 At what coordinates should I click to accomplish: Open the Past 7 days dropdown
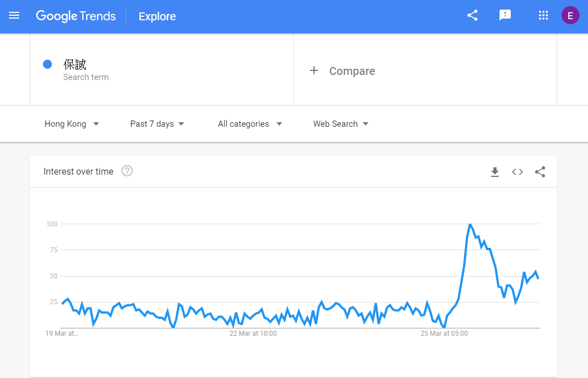[157, 123]
